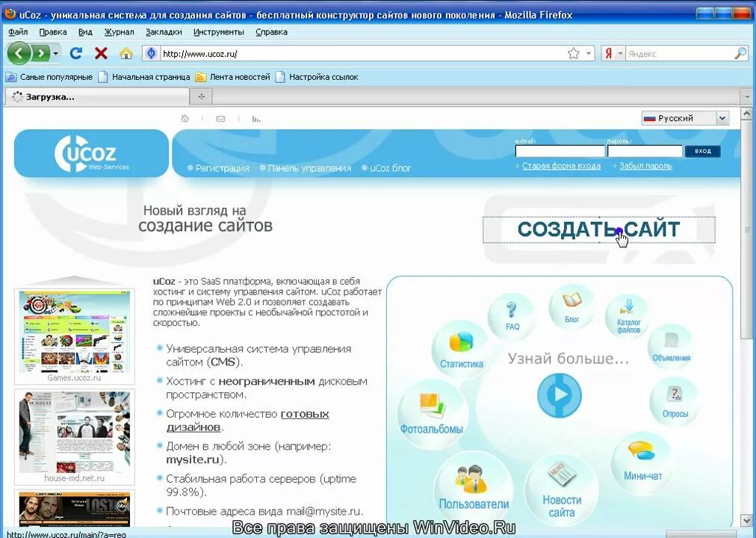Click the e-mail login field
The image size is (756, 538).
click(560, 152)
